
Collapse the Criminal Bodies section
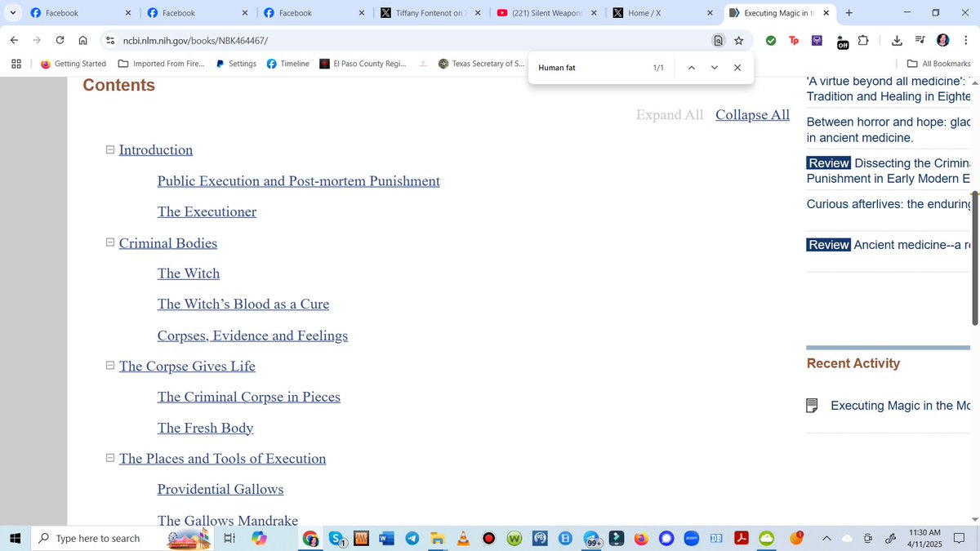[109, 242]
